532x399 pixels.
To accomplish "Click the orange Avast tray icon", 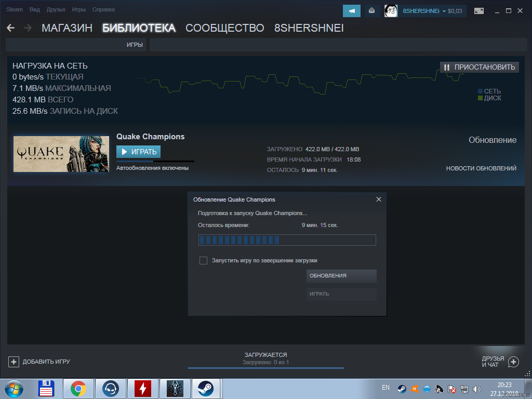I will [x=414, y=389].
